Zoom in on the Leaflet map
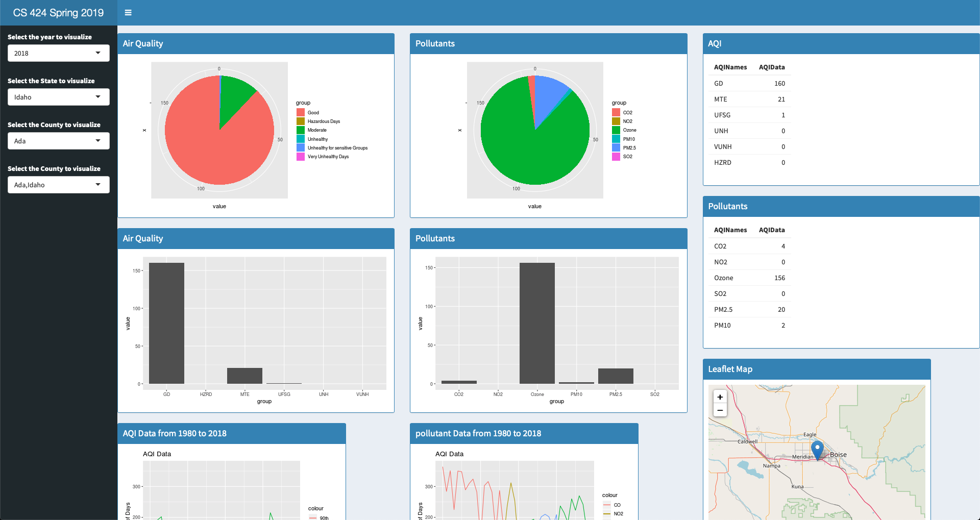980x520 pixels. click(720, 397)
